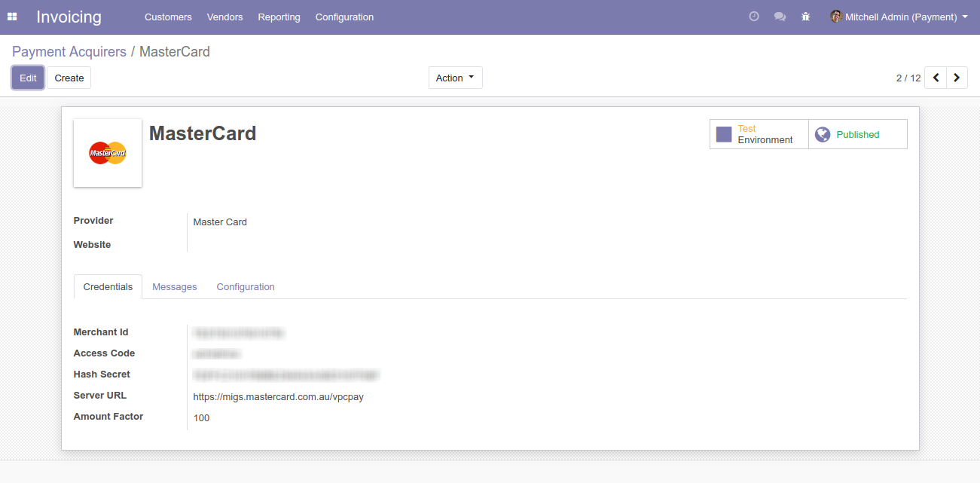Viewport: 980px width, 483px height.
Task: Click the Test Environment purple square icon
Action: pyautogui.click(x=724, y=134)
